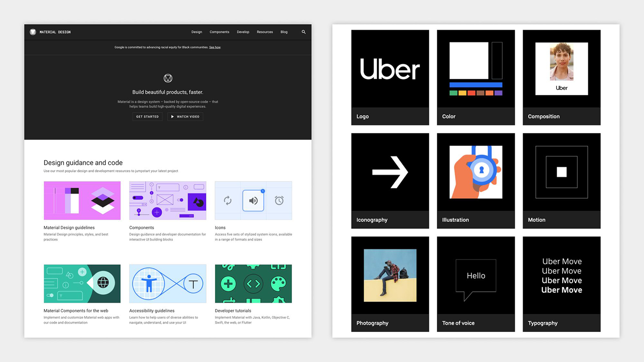
Task: Click the T letter circle in accessibility card
Action: [x=193, y=284]
